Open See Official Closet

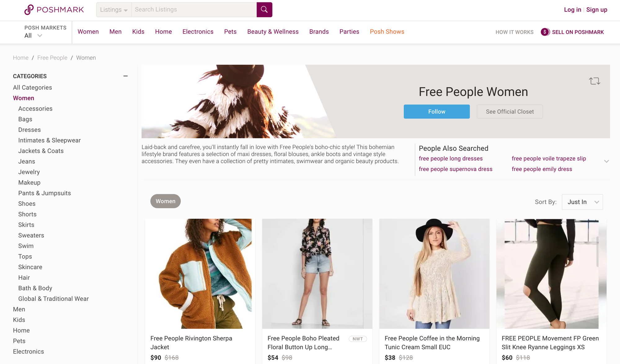pyautogui.click(x=510, y=112)
